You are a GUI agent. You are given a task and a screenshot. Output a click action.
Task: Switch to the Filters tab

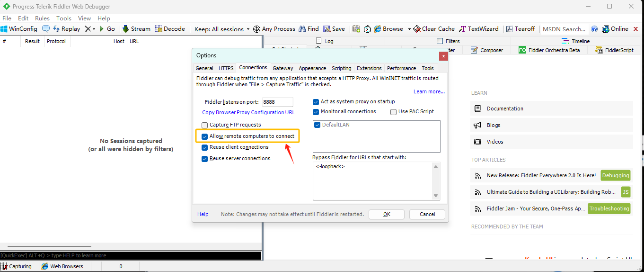tap(448, 41)
